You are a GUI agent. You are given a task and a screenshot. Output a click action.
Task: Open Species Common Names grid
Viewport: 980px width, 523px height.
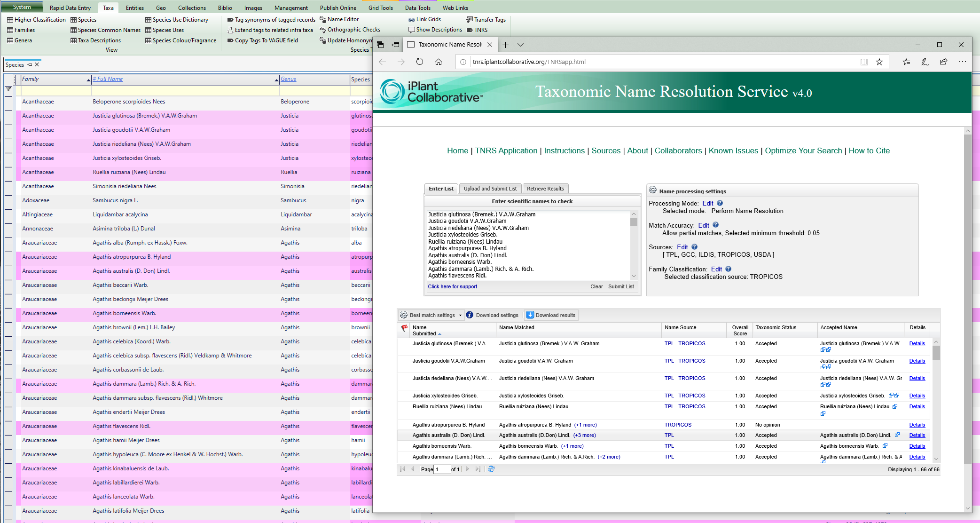click(x=105, y=30)
